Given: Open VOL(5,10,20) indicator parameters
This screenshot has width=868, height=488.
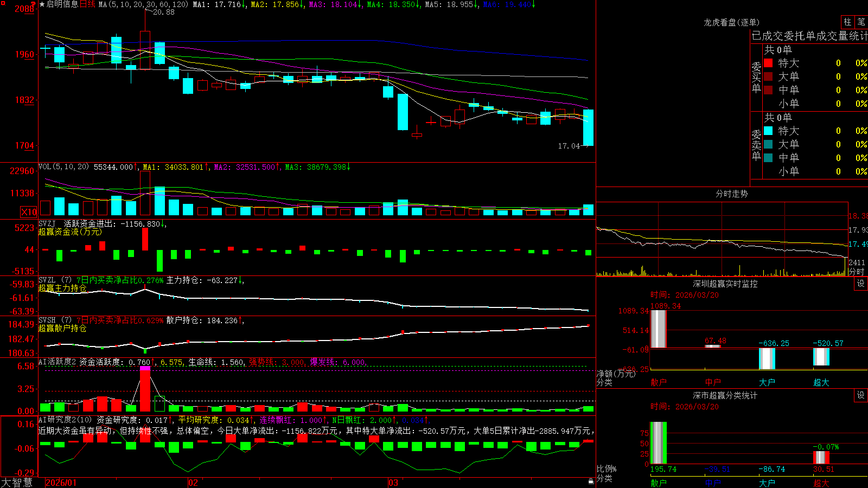Looking at the screenshot, I should pyautogui.click(x=63, y=166).
